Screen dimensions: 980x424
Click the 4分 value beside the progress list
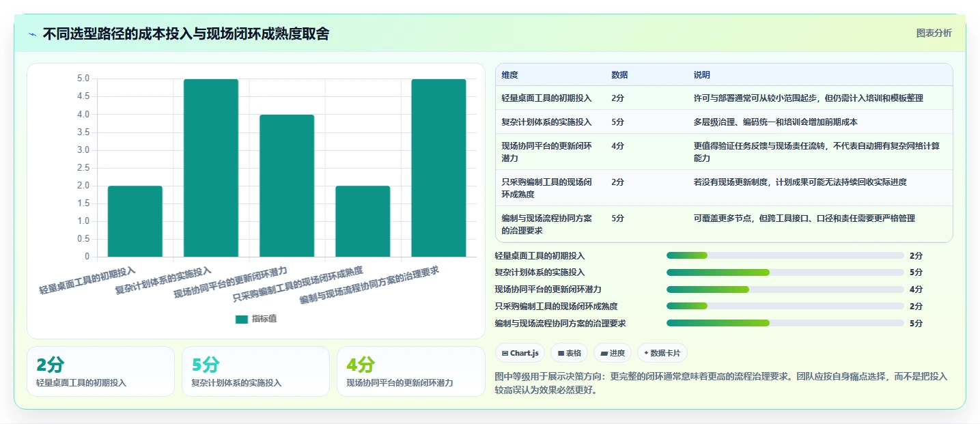pos(916,289)
